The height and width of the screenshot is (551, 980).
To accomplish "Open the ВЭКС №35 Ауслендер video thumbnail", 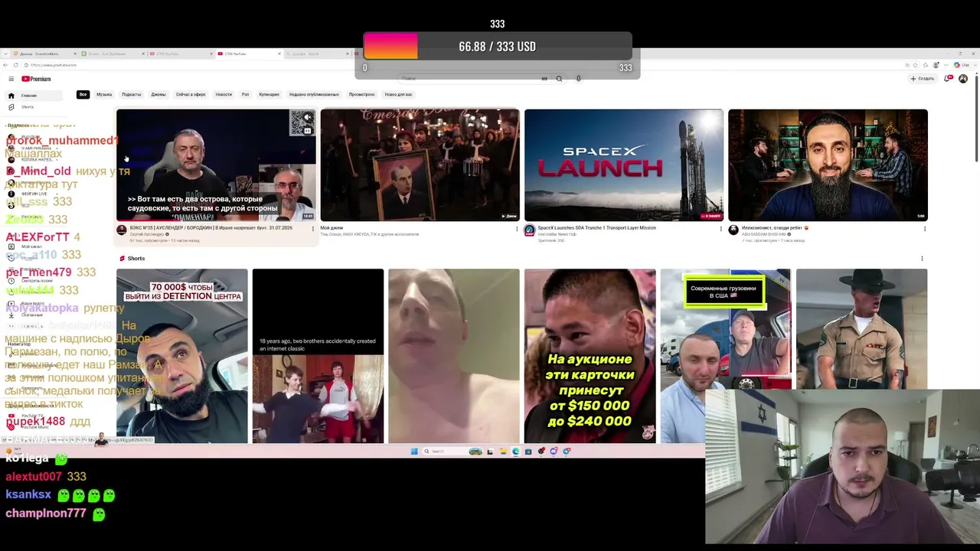I will click(x=216, y=165).
